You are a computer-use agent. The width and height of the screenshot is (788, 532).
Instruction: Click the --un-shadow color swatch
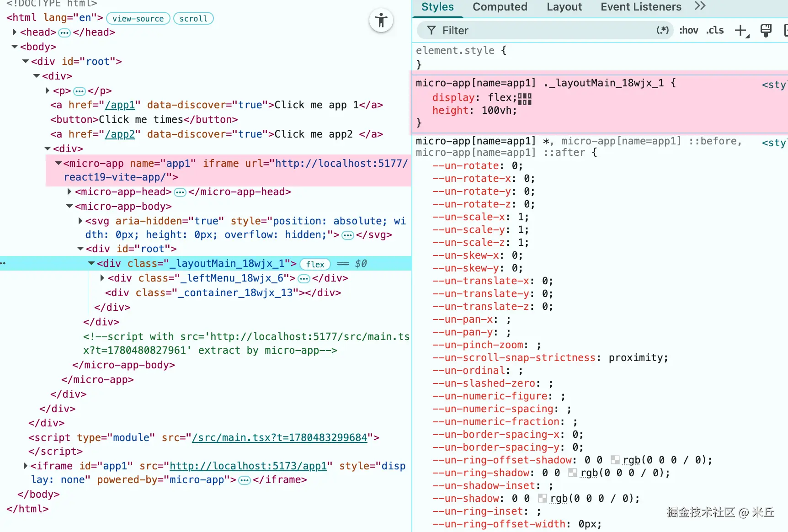[543, 498]
